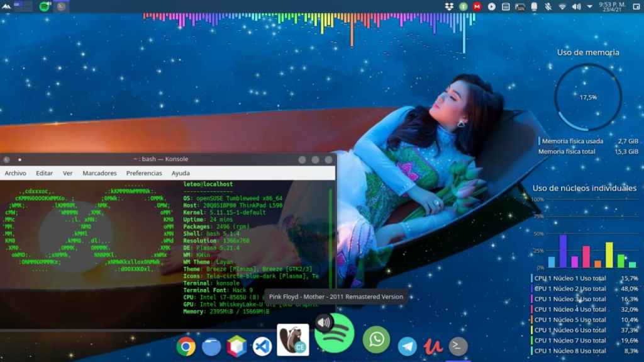644x362 pixels.
Task: Open Google Chrome from the dock
Action: [186, 346]
